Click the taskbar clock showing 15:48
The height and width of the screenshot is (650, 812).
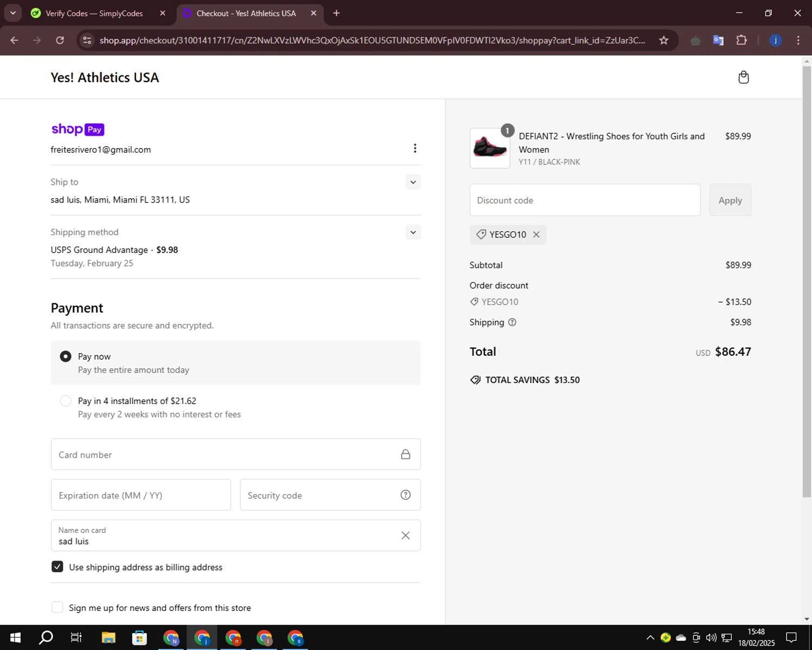pos(756,638)
